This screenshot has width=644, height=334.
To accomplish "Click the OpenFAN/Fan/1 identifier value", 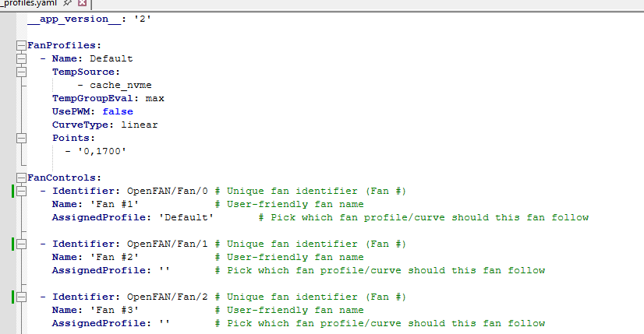I will 168,244.
